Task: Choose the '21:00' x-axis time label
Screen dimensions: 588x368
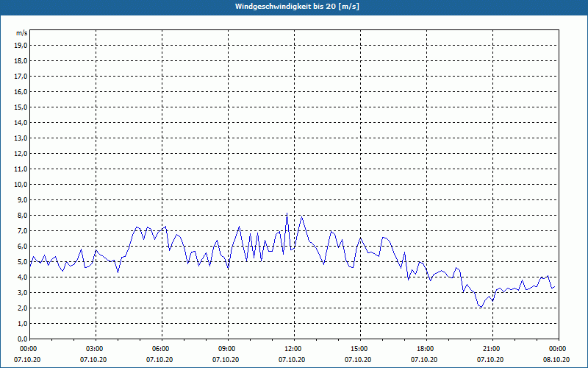Action: [x=492, y=349]
